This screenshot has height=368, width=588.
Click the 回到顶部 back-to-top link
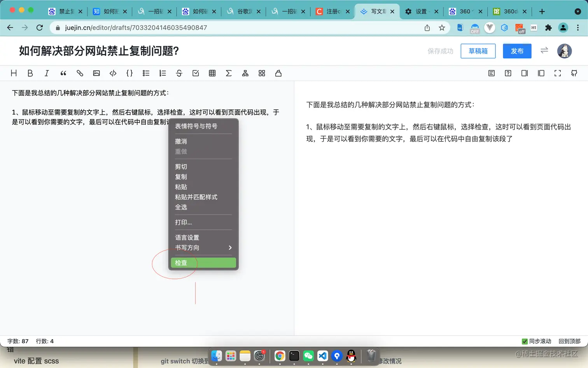pos(569,341)
